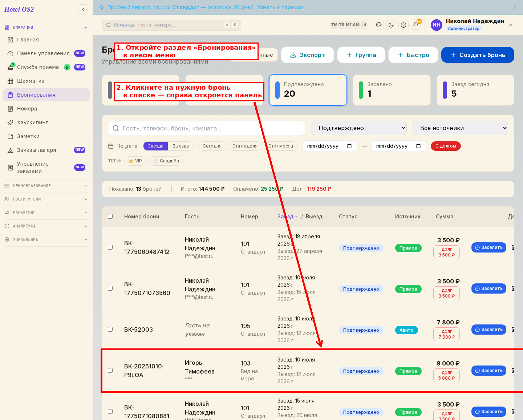Close the trial period banner
523x420 pixels.
point(515,7)
